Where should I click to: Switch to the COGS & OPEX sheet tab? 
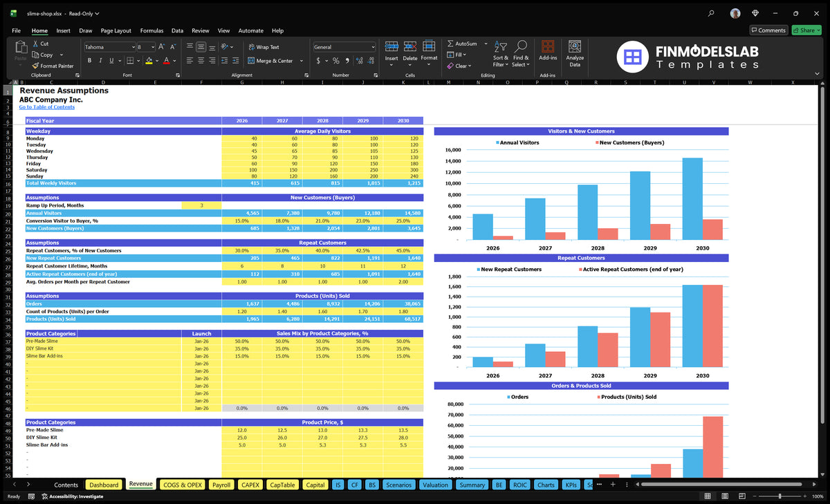click(182, 485)
